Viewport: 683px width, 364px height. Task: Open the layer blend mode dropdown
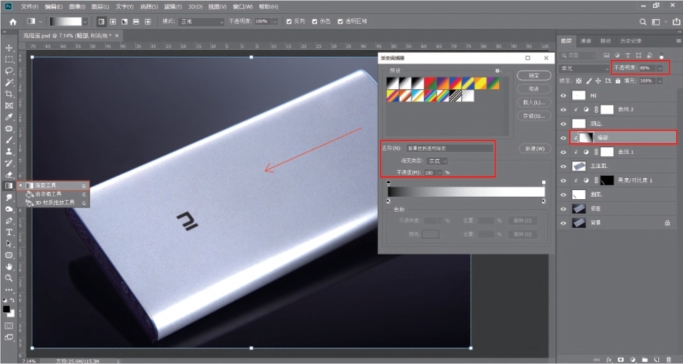tap(585, 68)
